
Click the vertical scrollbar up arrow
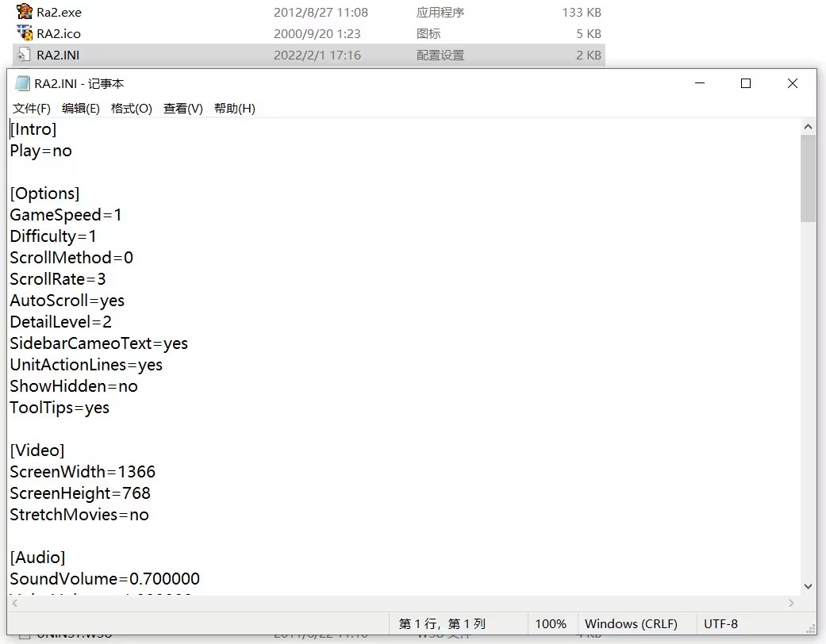808,126
